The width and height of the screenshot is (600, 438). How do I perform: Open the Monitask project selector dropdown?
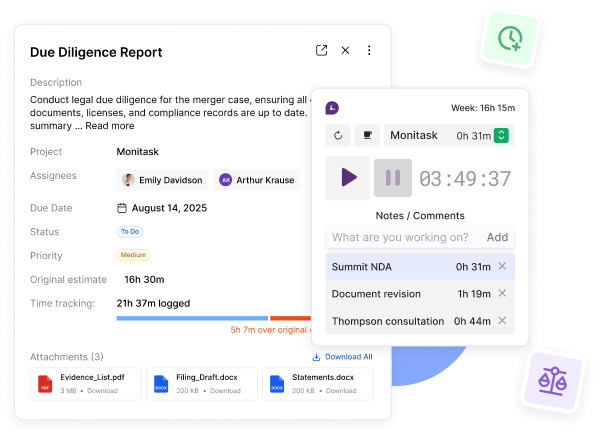[x=449, y=135]
